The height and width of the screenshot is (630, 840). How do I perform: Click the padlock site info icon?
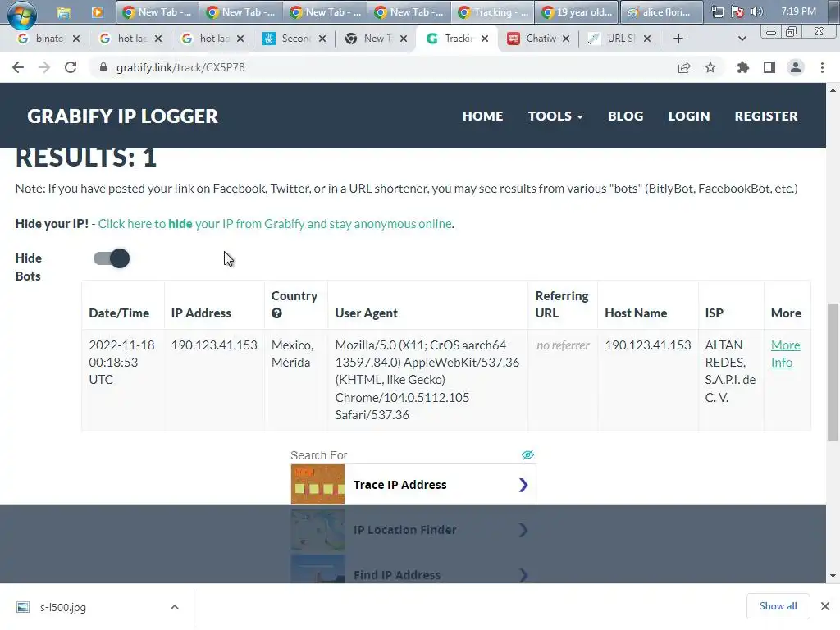(103, 67)
